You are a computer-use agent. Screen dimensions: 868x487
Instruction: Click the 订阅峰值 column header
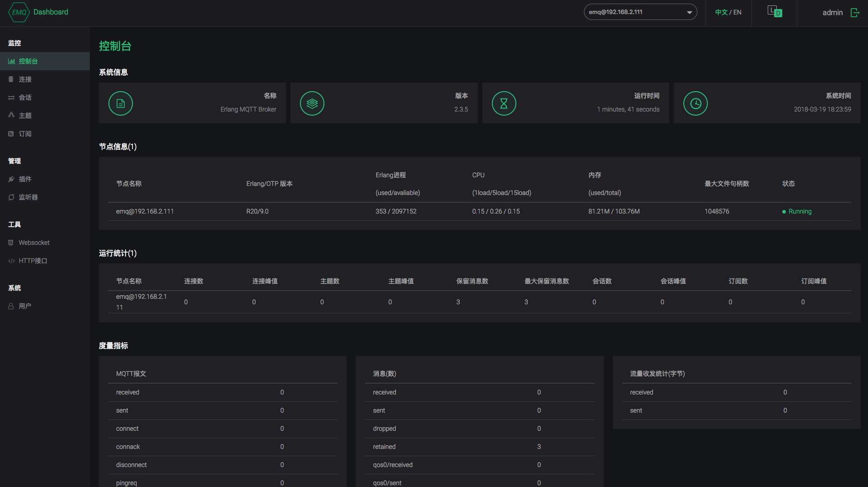click(814, 281)
